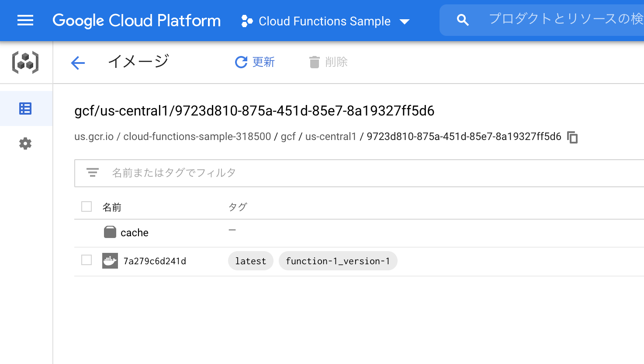Screen dimensions: 644x364
Task: Select the Images sidebar icon
Action: click(x=26, y=108)
